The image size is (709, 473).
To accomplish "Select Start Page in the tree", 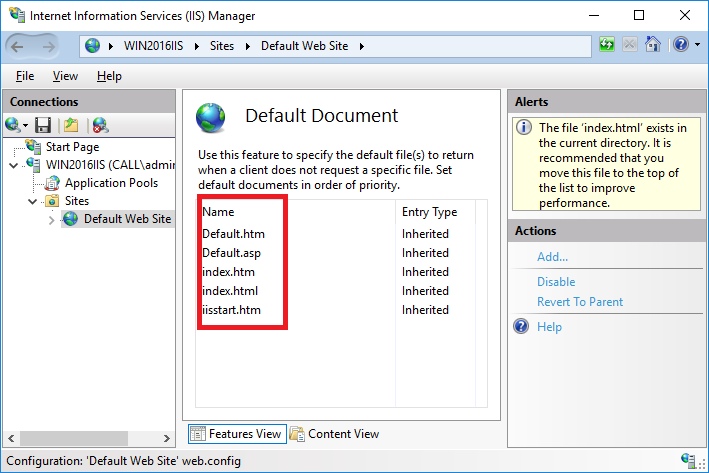I will coord(72,147).
